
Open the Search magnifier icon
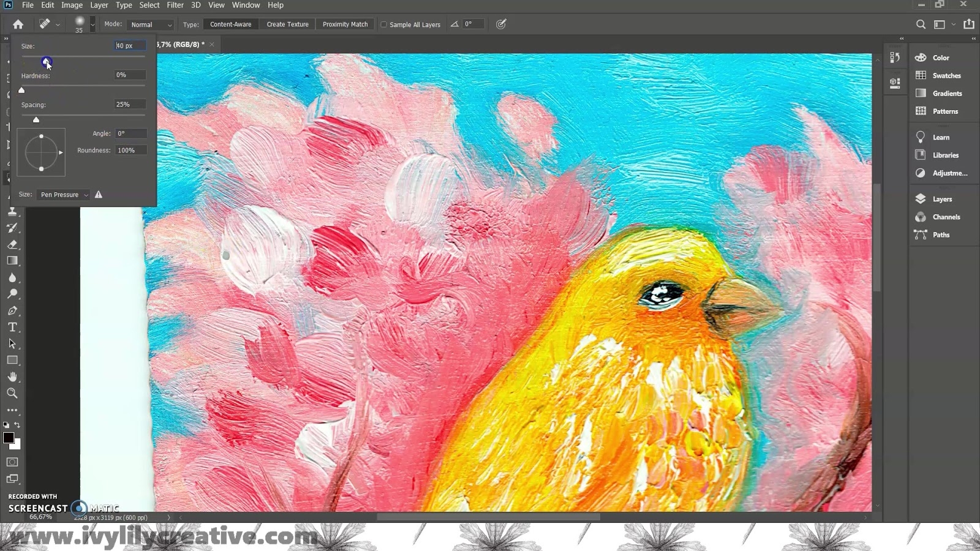tap(921, 24)
